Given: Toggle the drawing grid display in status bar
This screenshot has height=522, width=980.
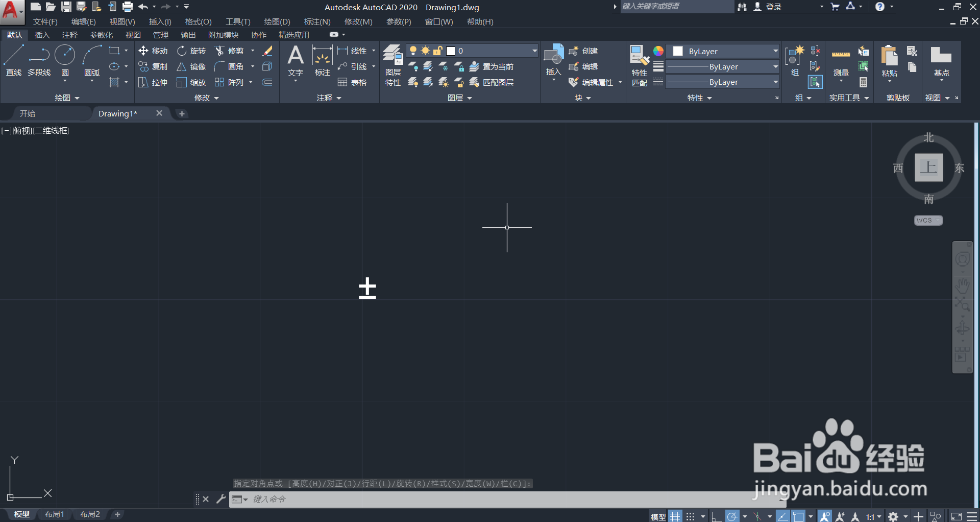Looking at the screenshot, I should point(675,516).
